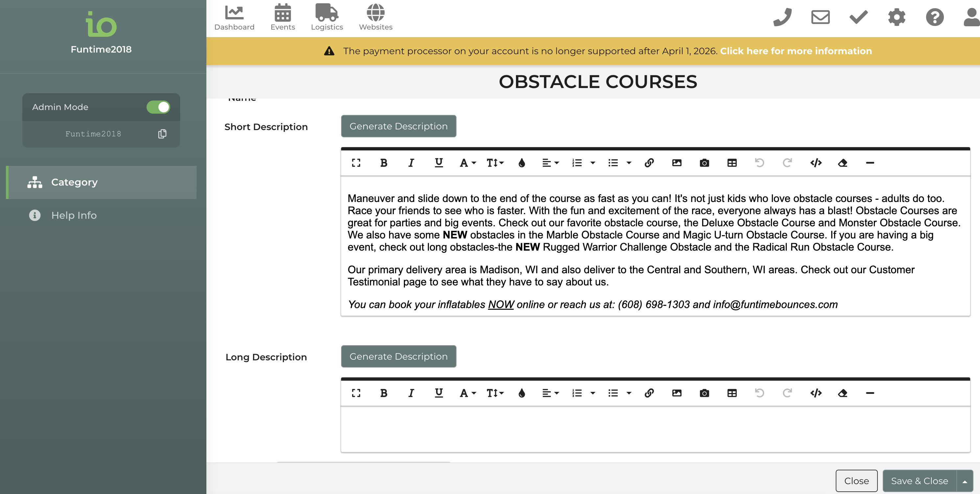This screenshot has height=494, width=980.
Task: Select Help Info in the sidebar
Action: [74, 215]
